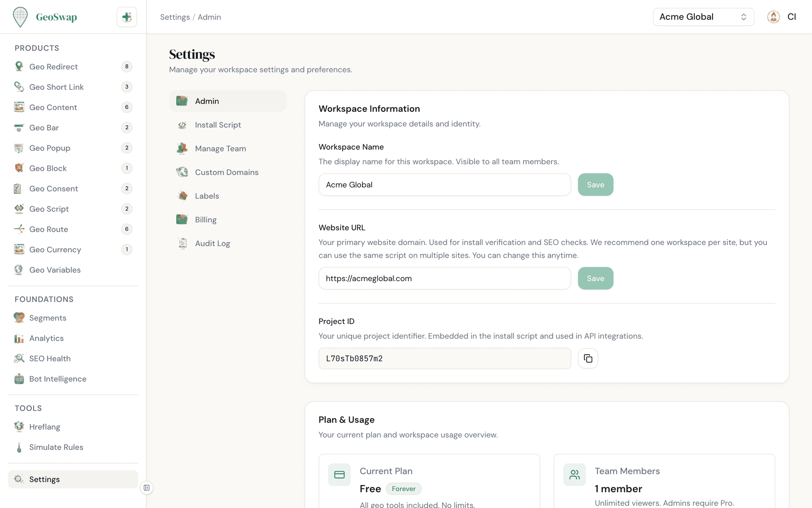Image resolution: width=812 pixels, height=508 pixels.
Task: Click the copy icon next to Project ID
Action: click(588, 359)
